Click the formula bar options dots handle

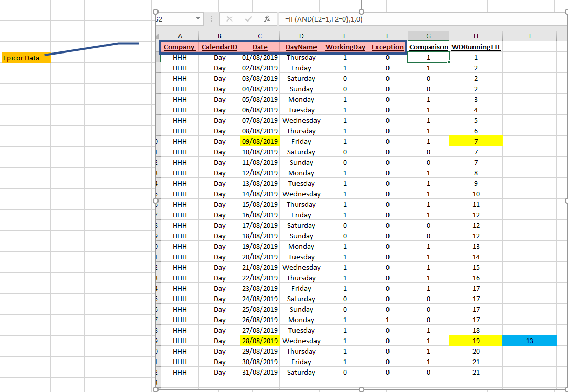211,19
